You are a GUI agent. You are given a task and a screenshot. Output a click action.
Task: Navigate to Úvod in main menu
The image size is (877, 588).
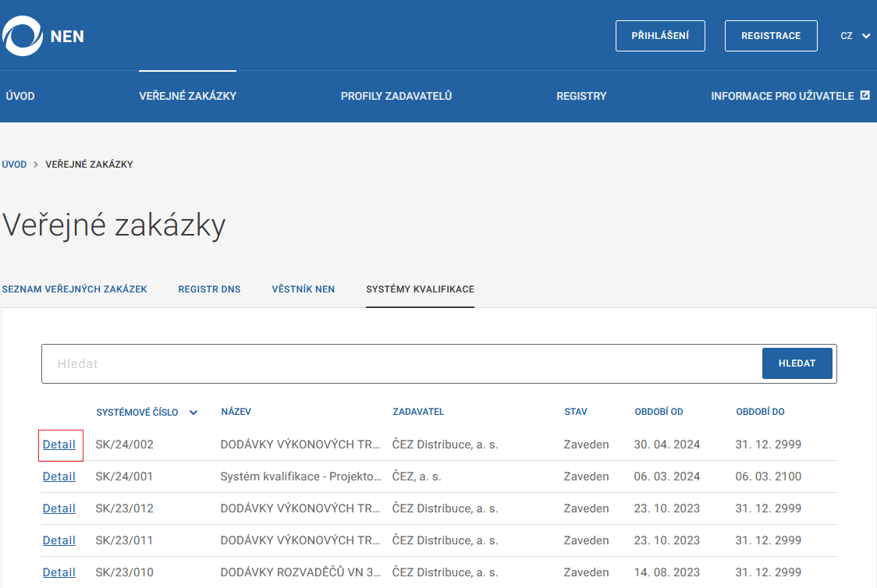click(20, 97)
